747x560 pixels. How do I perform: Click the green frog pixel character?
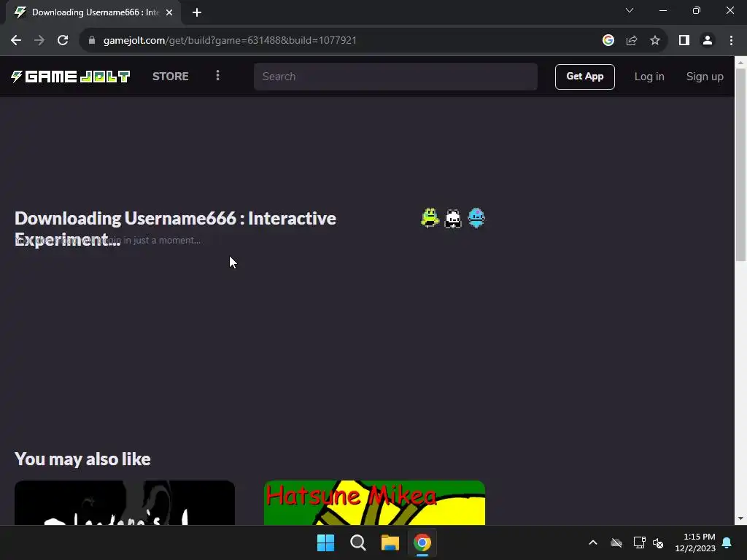click(430, 218)
